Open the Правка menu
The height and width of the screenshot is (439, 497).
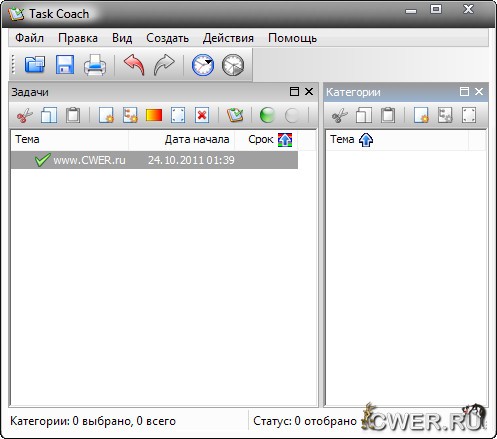pyautogui.click(x=78, y=38)
